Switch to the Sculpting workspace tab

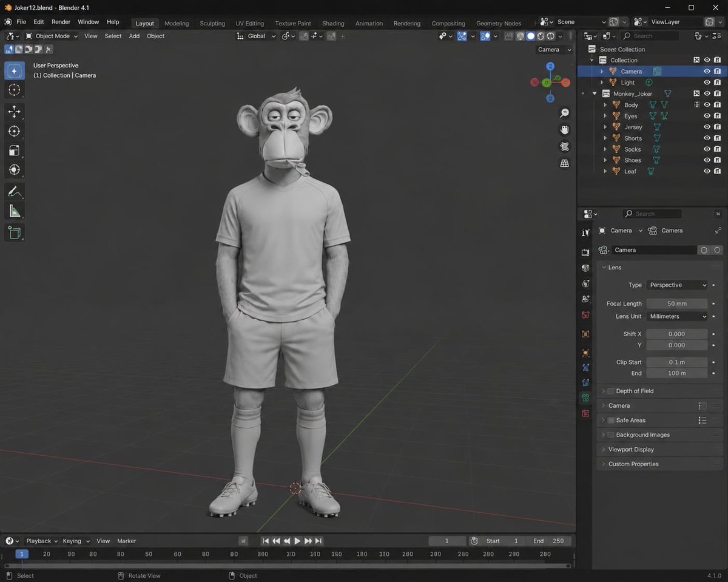click(x=212, y=23)
